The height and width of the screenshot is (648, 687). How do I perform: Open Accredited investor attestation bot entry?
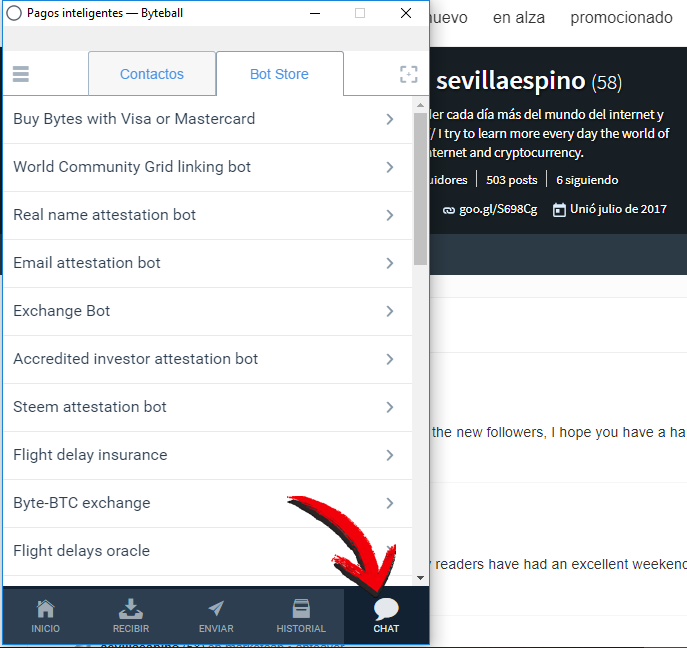[x=208, y=359]
